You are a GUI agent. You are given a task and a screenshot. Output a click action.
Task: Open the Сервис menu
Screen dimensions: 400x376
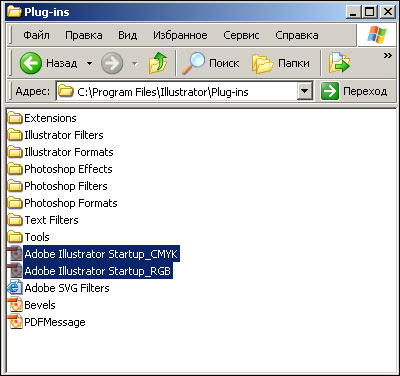click(x=241, y=35)
